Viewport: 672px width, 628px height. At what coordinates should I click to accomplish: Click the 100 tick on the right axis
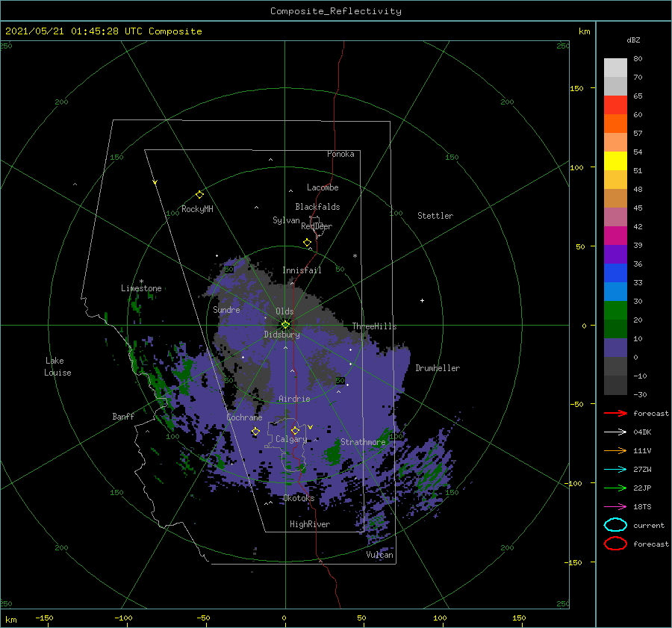(576, 167)
